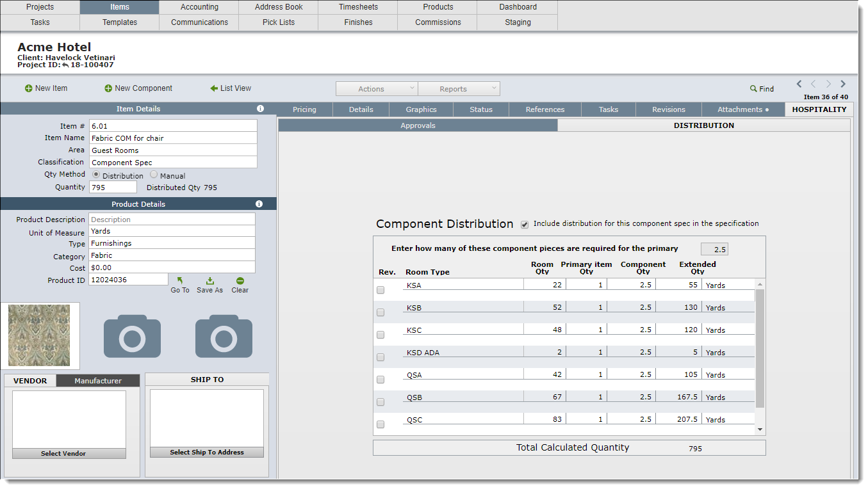Open the Classification field Component Spec

pyautogui.click(x=173, y=162)
